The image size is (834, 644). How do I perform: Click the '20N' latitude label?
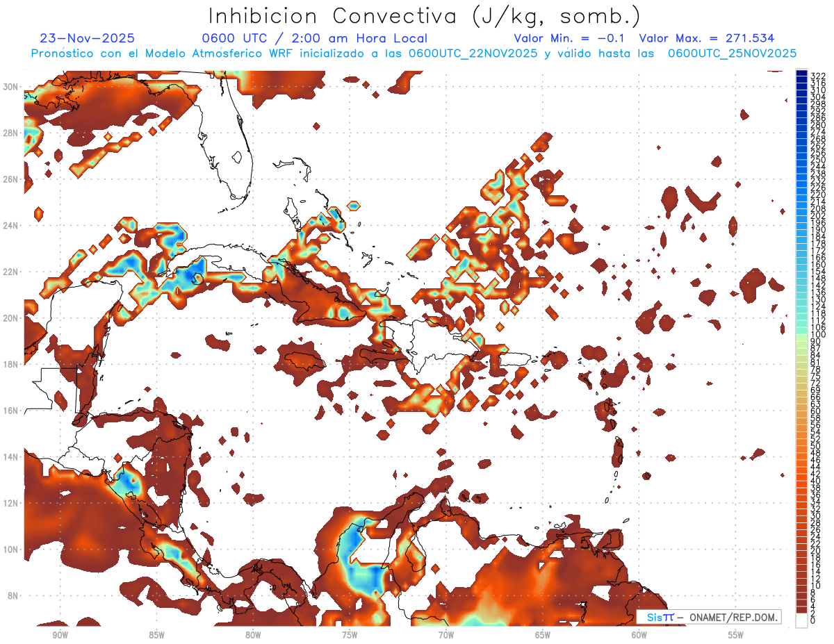[x=12, y=317]
